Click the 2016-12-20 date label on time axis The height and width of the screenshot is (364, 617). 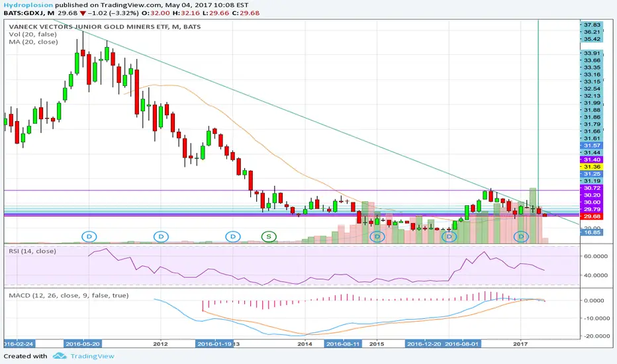424,344
